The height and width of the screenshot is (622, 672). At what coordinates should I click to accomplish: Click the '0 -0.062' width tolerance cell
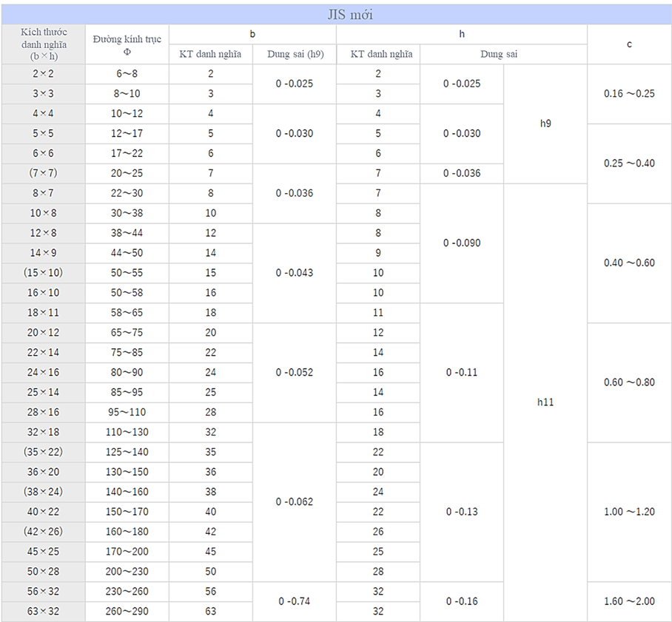coord(295,501)
